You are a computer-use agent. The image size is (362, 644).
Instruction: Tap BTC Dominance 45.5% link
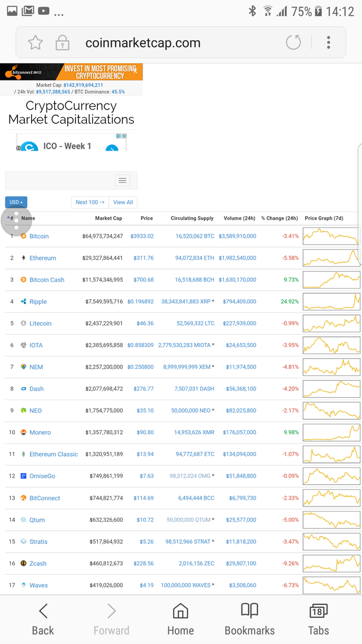(x=118, y=92)
